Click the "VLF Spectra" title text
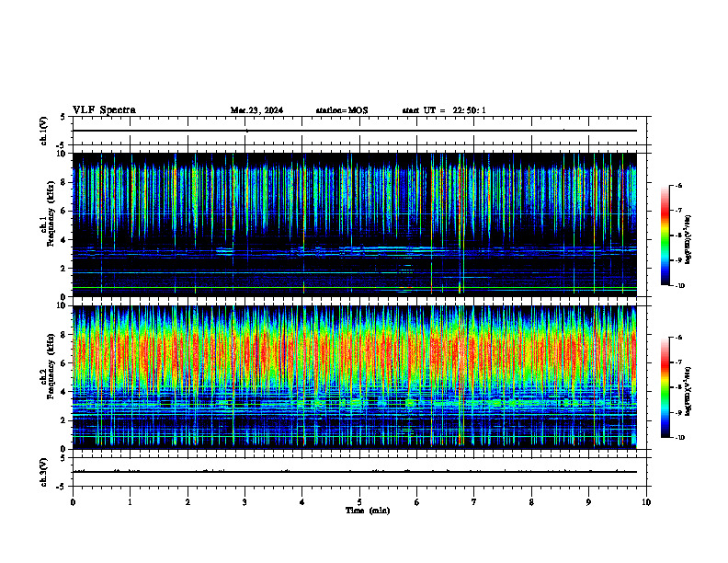 pos(104,110)
